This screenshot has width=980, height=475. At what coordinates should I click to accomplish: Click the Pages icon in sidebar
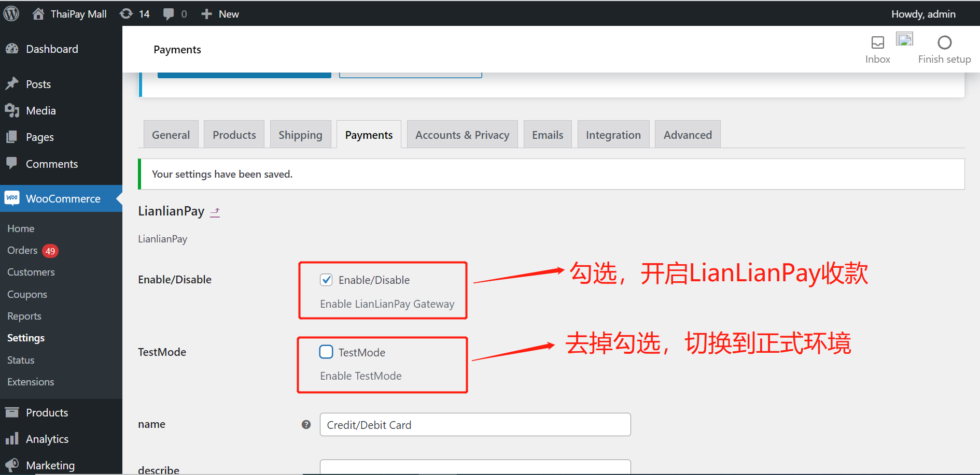[x=12, y=137]
